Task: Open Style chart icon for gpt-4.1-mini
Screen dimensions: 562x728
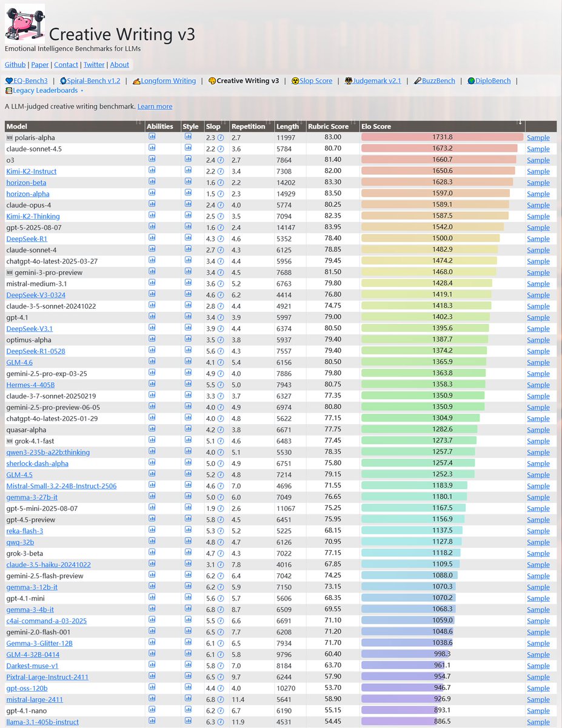Action: (188, 598)
